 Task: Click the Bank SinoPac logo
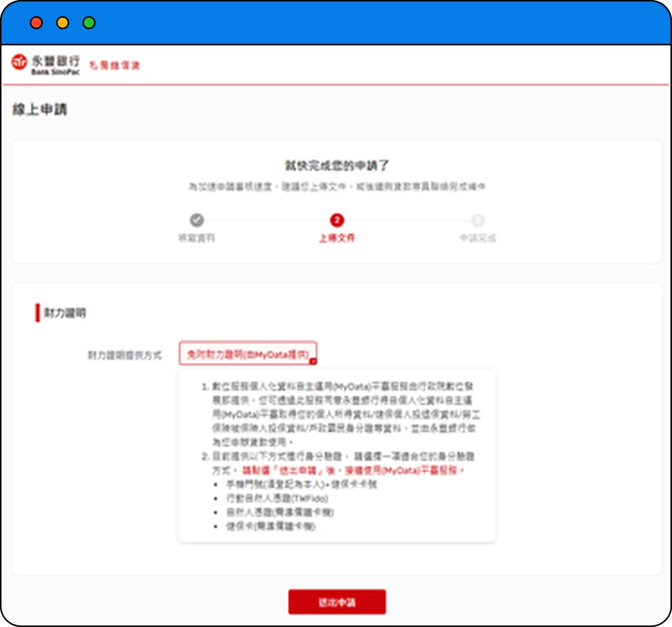click(46, 65)
